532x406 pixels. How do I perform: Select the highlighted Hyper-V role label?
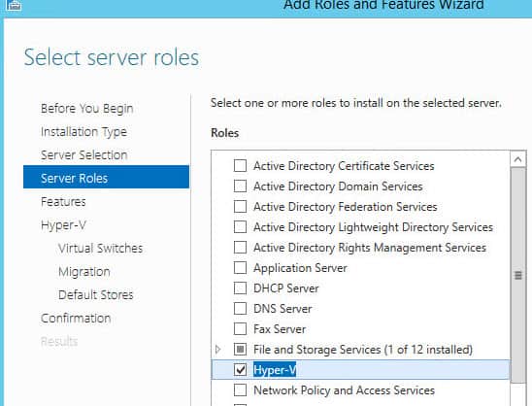pyautogui.click(x=275, y=370)
